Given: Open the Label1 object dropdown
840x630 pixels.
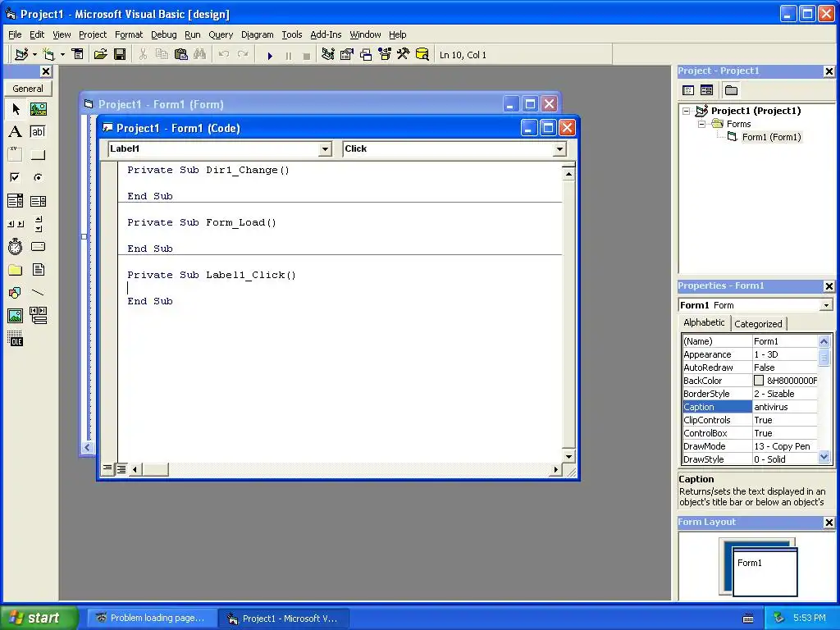Looking at the screenshot, I should (x=325, y=149).
